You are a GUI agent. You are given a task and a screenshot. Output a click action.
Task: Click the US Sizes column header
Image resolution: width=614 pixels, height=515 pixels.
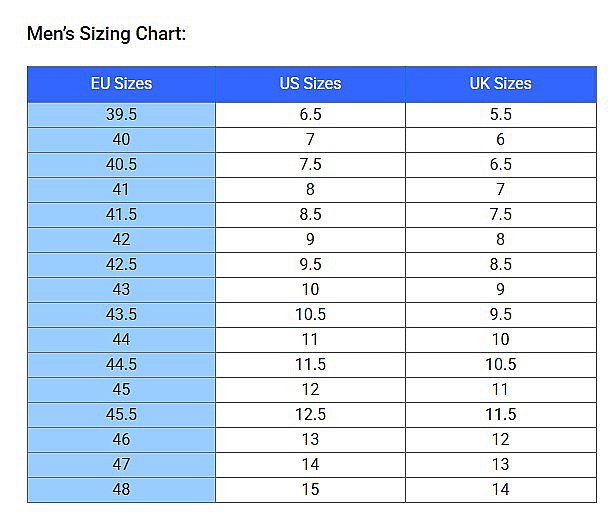(x=310, y=84)
